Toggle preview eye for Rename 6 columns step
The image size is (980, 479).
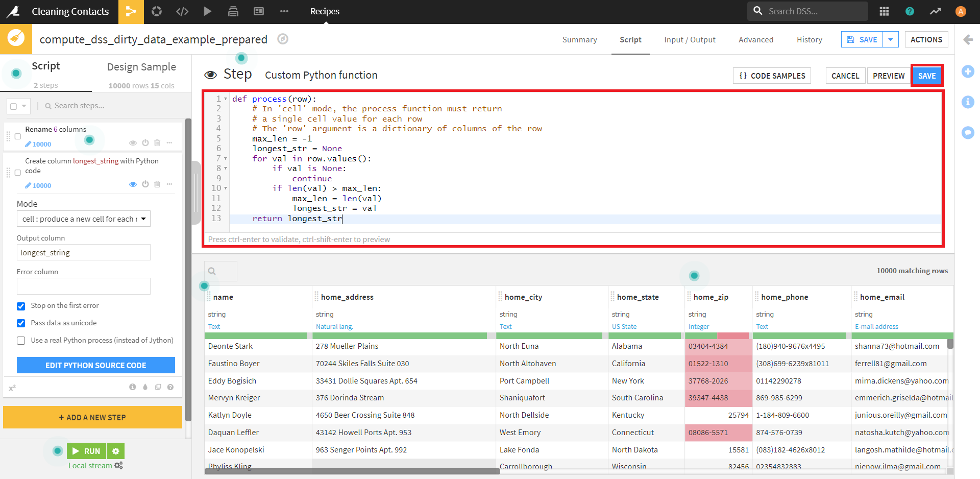click(133, 143)
